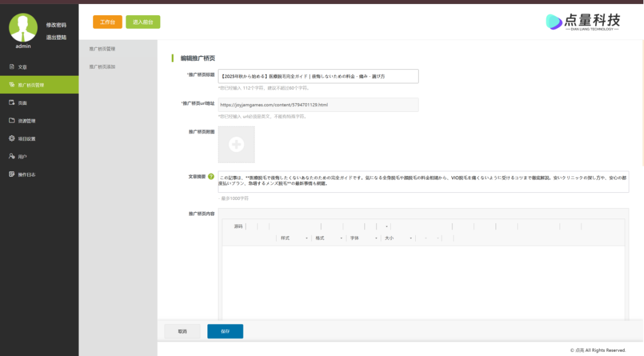Click the 操作日志 log icon
This screenshot has height=356, width=644.
pyautogui.click(x=12, y=175)
